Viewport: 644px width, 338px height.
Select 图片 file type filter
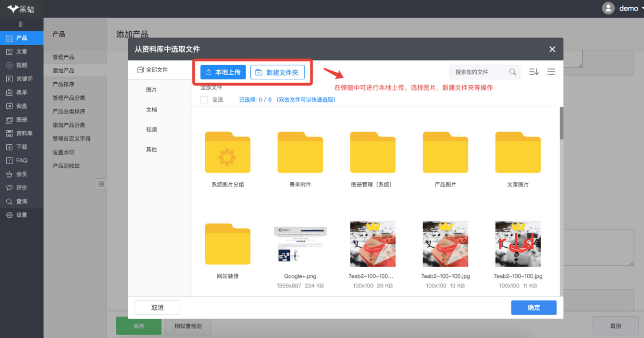[151, 90]
